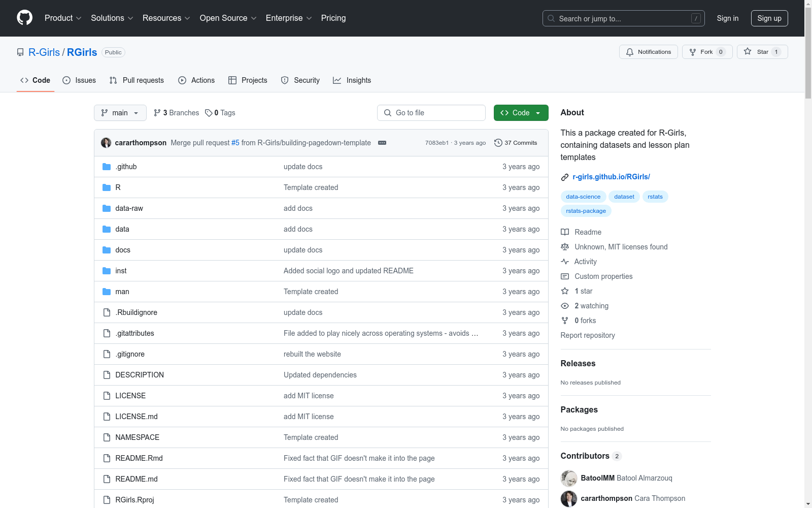Open the Pull requests tab
Image resolution: width=812 pixels, height=508 pixels.
tap(137, 80)
